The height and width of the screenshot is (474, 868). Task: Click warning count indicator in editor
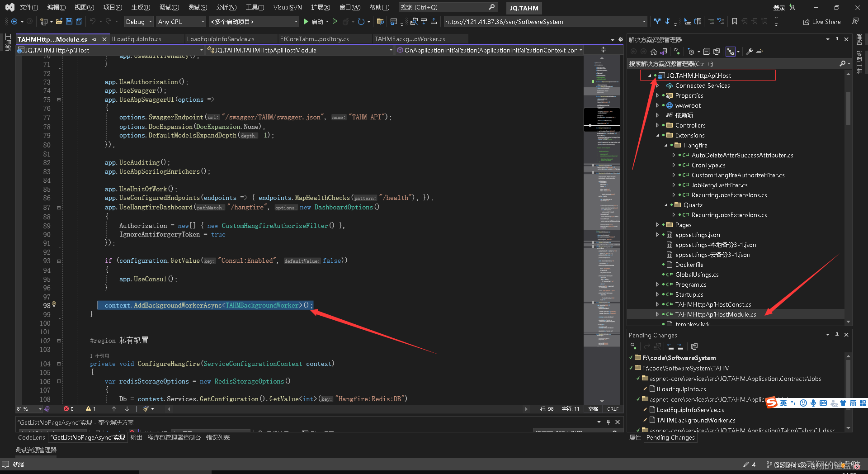[x=90, y=409]
